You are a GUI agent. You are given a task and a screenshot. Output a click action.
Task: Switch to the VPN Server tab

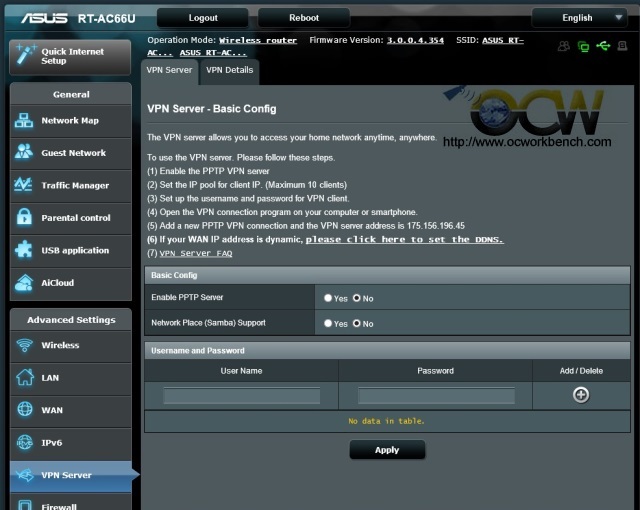[x=169, y=70]
